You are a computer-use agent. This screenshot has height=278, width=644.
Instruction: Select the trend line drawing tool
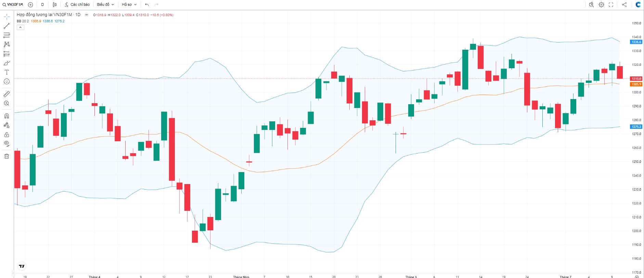point(7,26)
